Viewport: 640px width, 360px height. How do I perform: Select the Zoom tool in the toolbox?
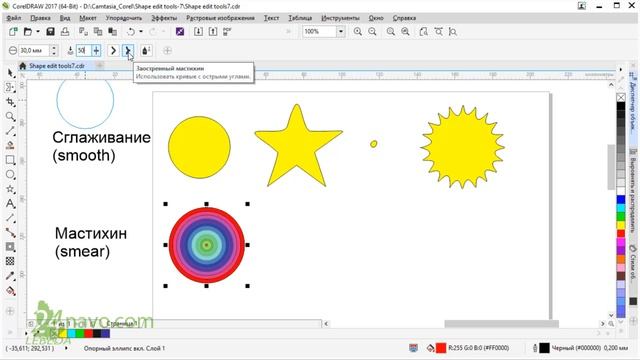(x=11, y=117)
